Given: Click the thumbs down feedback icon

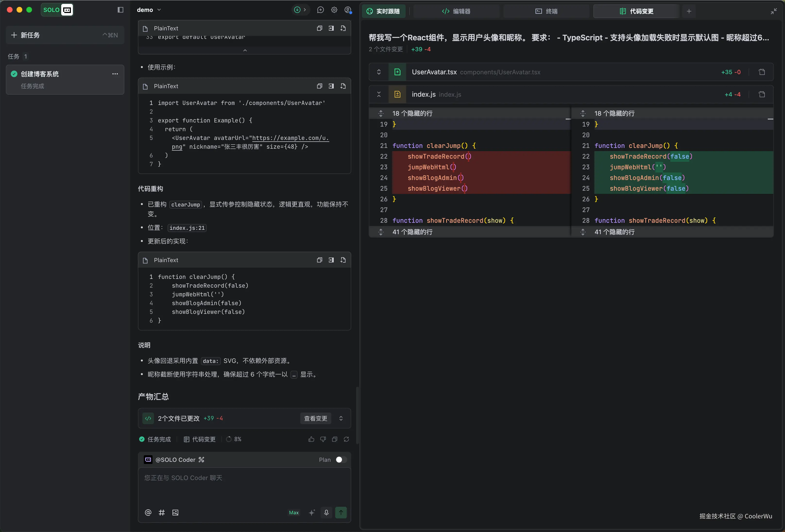Looking at the screenshot, I should click(x=323, y=439).
